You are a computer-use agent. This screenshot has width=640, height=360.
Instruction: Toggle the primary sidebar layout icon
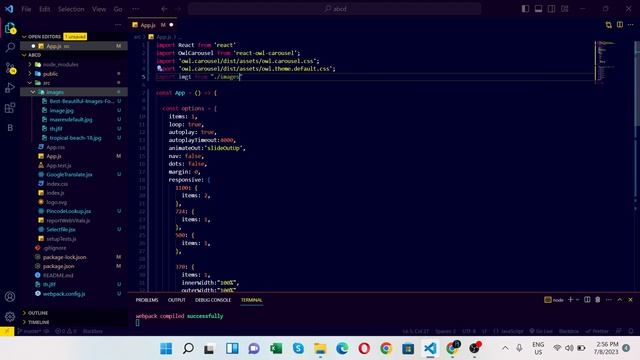click(525, 9)
